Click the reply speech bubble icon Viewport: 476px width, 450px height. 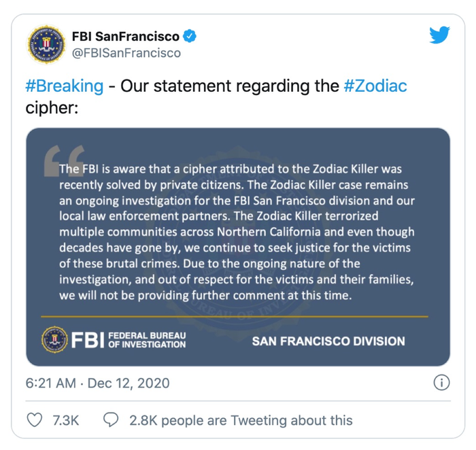click(110, 420)
